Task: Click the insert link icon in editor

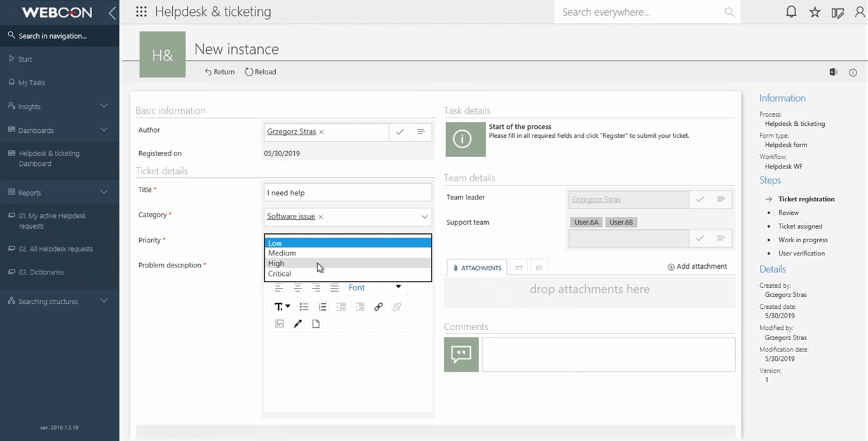Action: pyautogui.click(x=378, y=307)
